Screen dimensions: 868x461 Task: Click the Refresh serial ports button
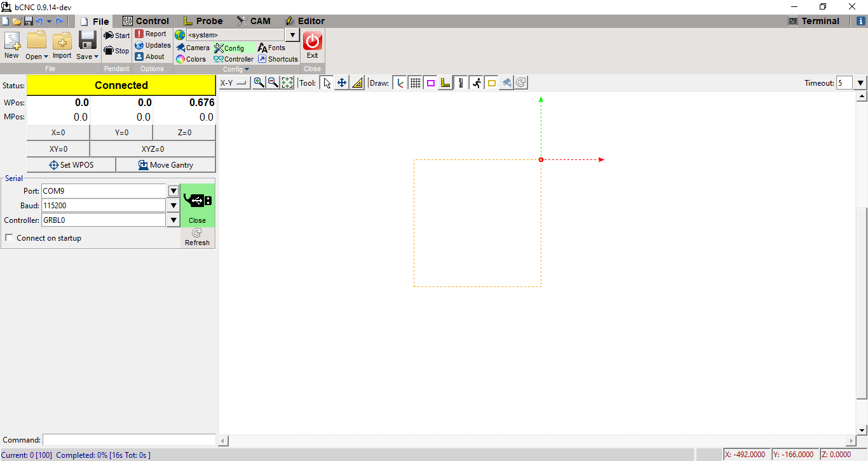(x=198, y=237)
